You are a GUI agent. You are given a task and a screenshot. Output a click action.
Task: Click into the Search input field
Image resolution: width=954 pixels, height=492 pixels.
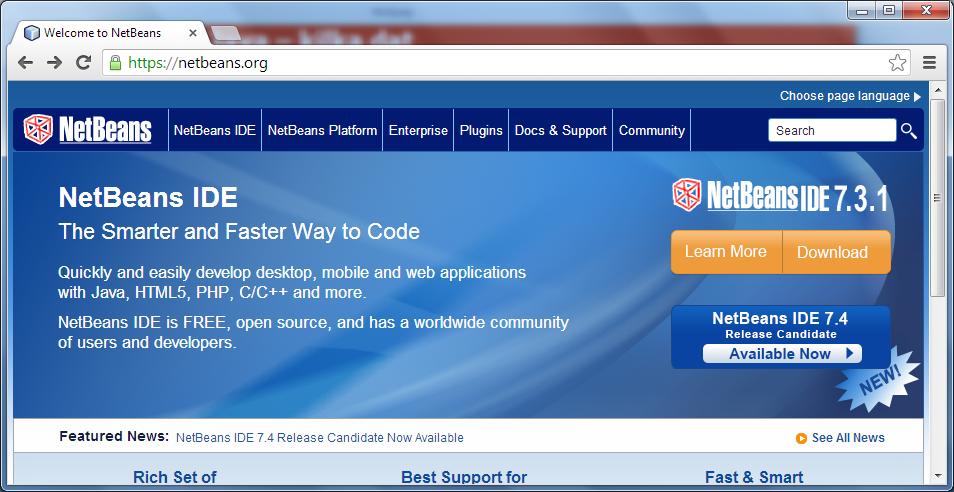(x=832, y=131)
